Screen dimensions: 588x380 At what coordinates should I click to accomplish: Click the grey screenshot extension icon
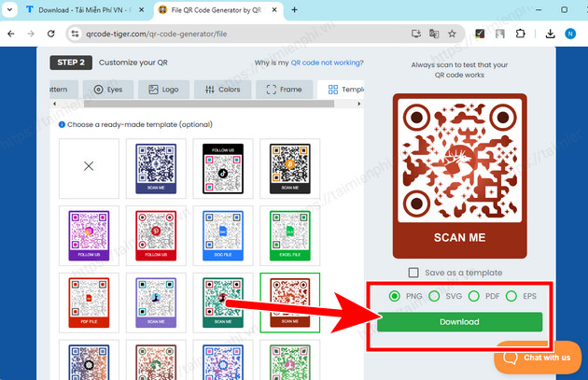(499, 34)
